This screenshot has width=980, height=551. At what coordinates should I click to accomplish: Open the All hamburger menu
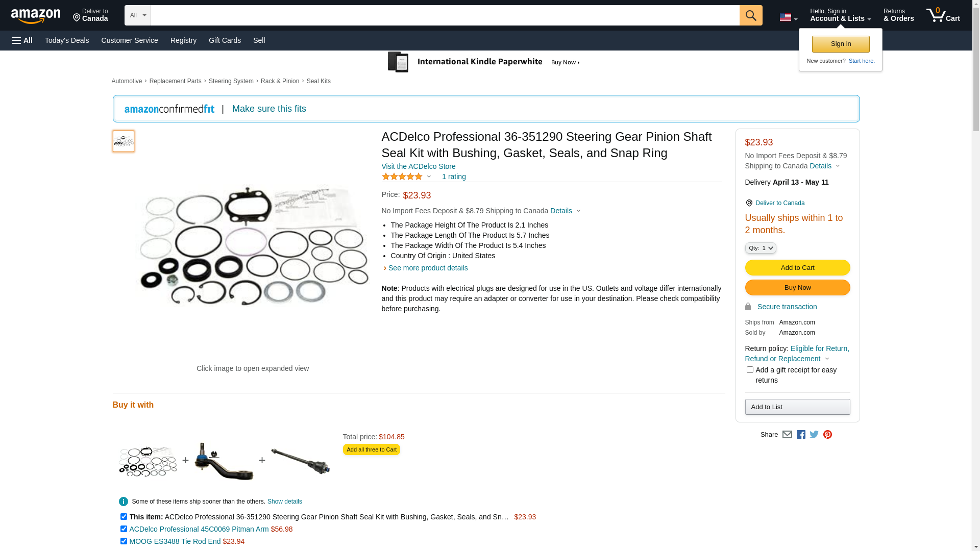pyautogui.click(x=22, y=40)
